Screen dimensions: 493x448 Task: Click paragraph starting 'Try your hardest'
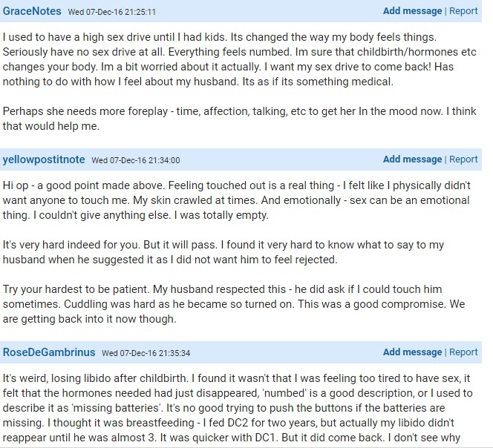(234, 304)
